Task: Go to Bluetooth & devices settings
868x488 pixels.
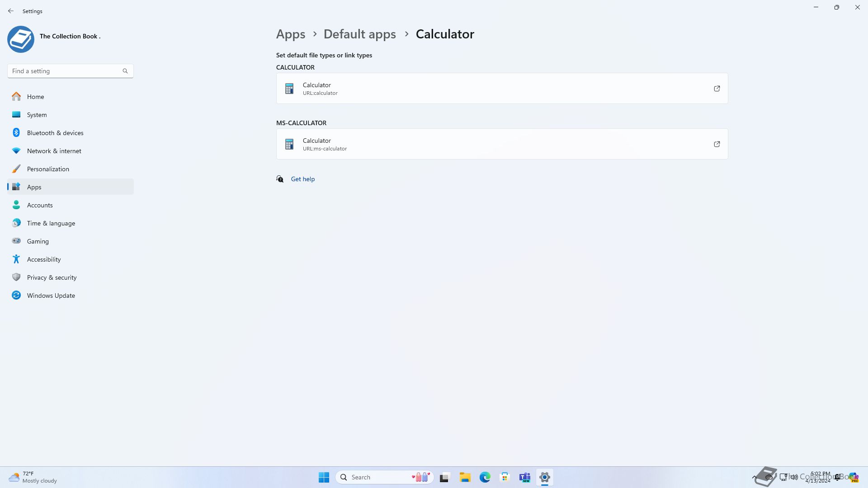Action: [x=70, y=133]
